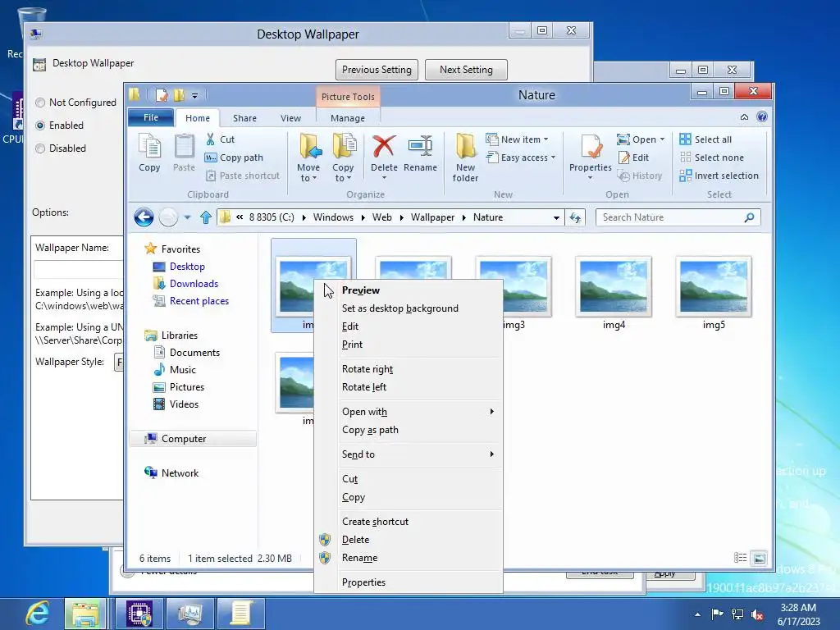The image size is (840, 630).
Task: Create a New folder from the ribbon
Action: point(465,157)
